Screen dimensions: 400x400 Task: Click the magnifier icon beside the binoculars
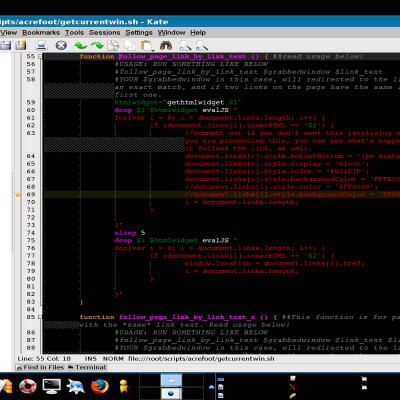pos(185,45)
